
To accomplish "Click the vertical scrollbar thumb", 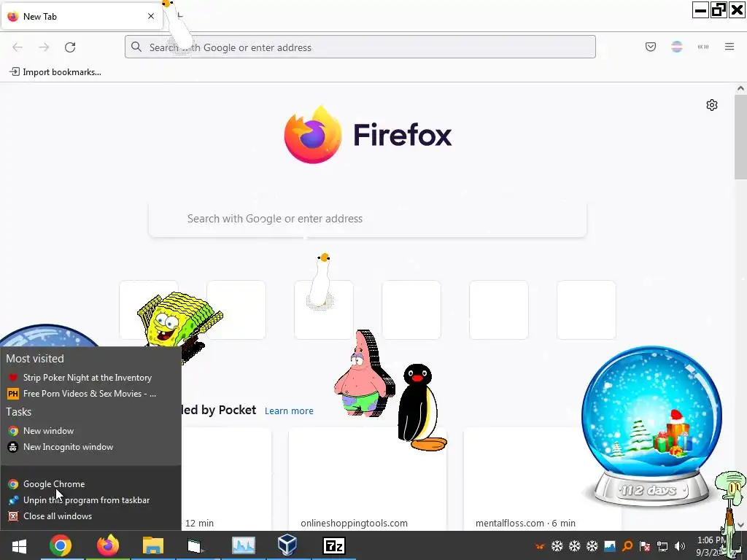I will (740, 136).
